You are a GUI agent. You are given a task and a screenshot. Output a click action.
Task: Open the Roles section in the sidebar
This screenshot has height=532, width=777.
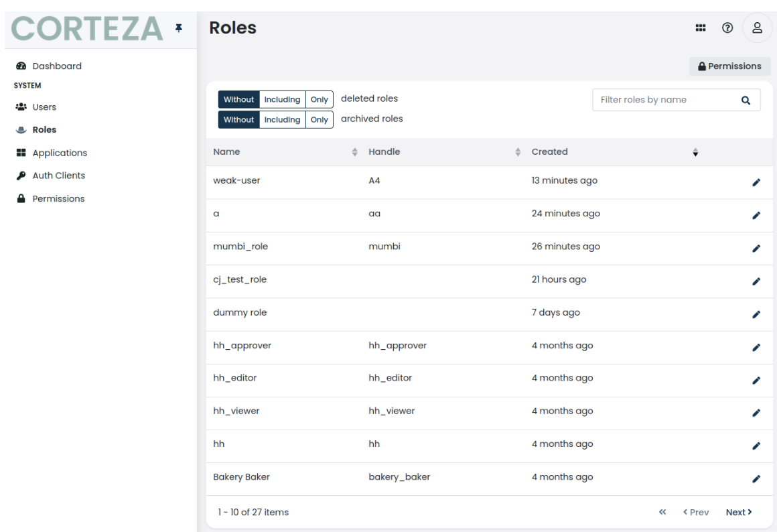(x=44, y=129)
